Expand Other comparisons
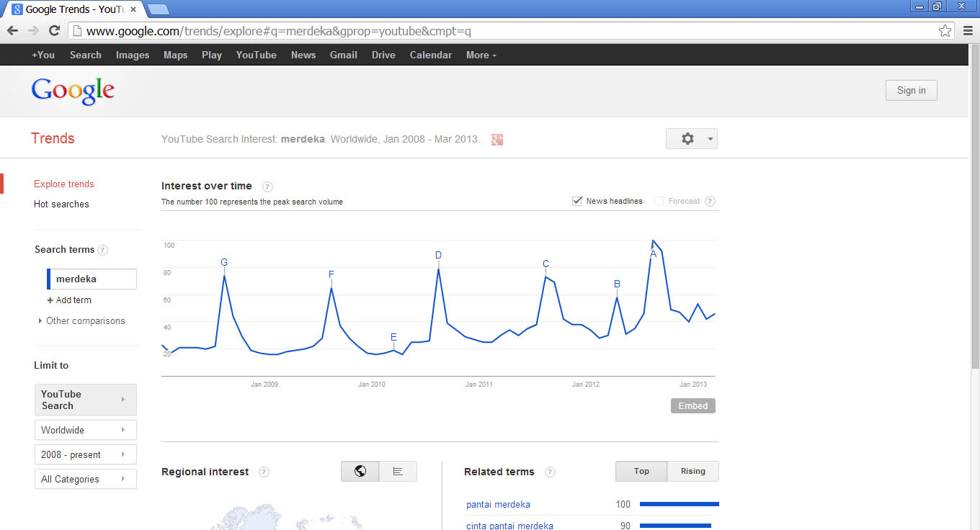This screenshot has width=980, height=530. [81, 321]
